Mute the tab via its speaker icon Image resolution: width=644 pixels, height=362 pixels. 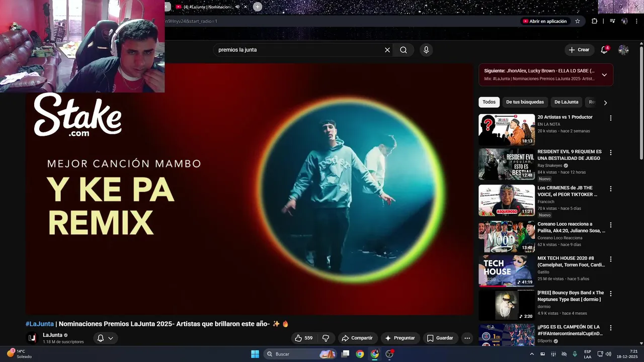(x=237, y=7)
